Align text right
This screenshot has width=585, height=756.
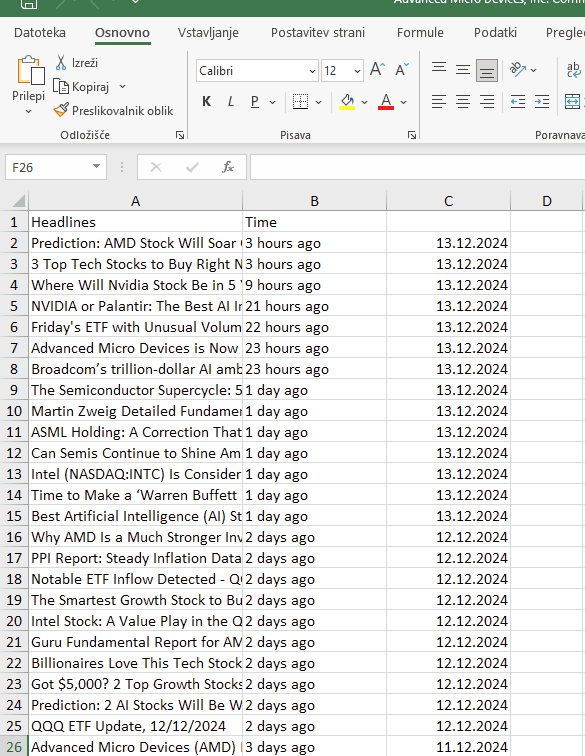tap(487, 102)
